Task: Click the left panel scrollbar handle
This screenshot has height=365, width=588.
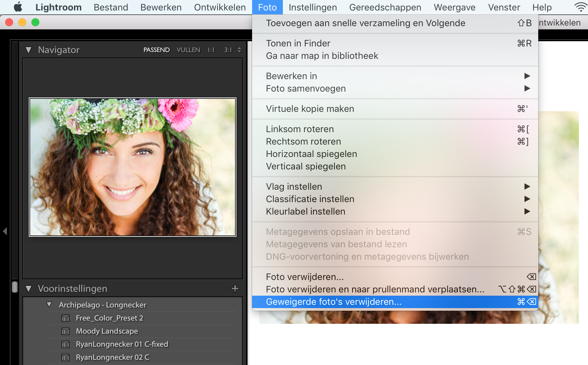Action: tap(15, 287)
